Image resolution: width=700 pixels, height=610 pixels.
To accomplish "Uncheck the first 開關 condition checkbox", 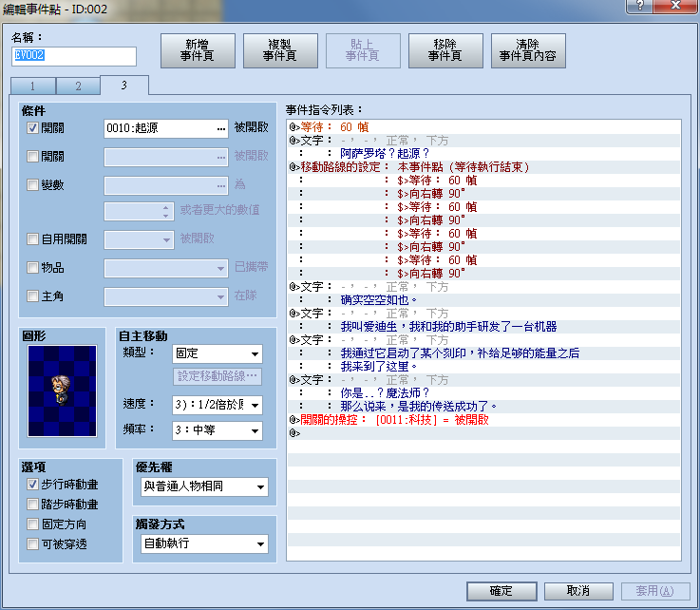I will [x=32, y=128].
